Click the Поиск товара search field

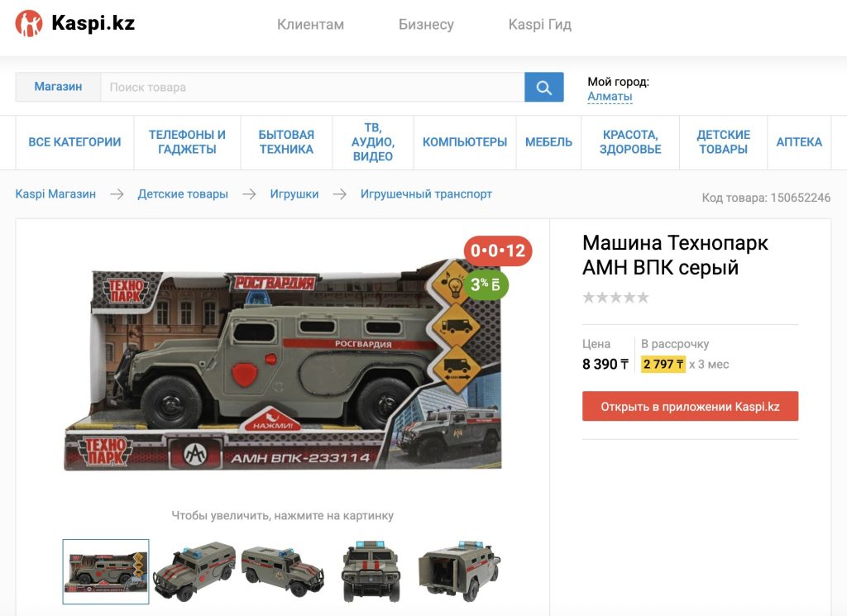click(x=312, y=87)
